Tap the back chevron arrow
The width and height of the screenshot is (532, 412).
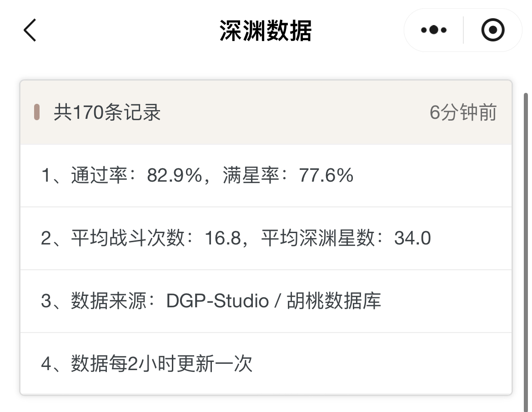[29, 30]
